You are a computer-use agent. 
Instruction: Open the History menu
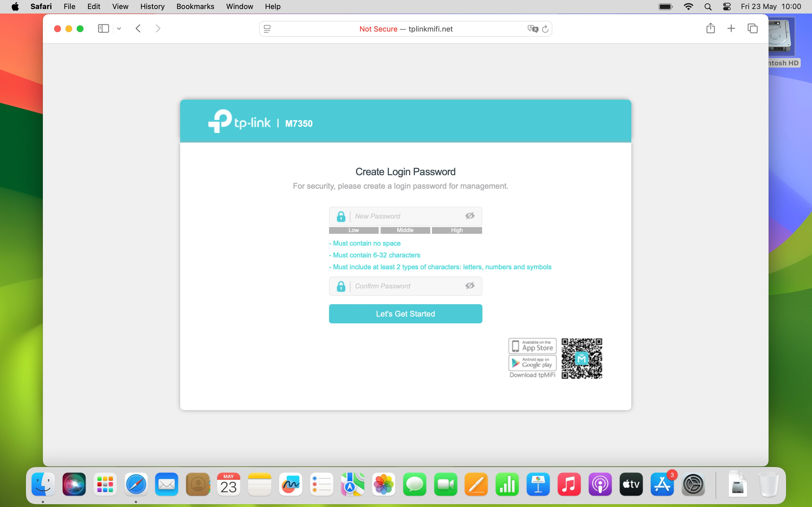click(152, 6)
